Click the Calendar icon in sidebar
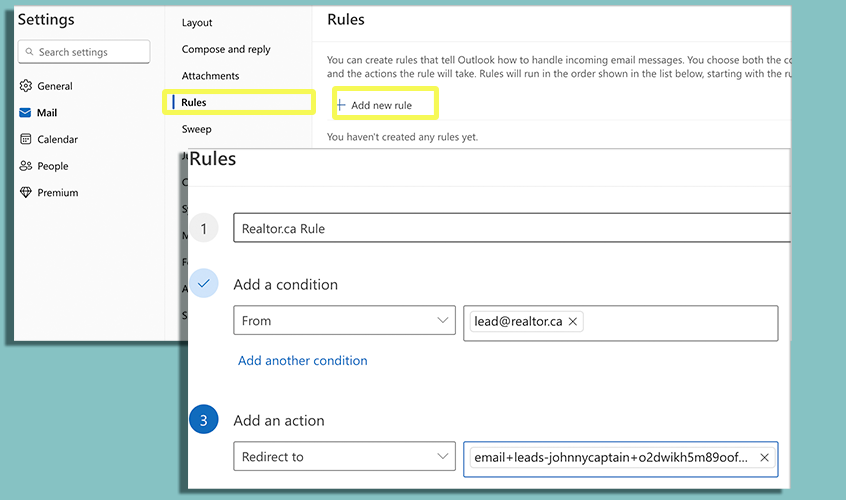The height and width of the screenshot is (500, 846). tap(26, 139)
